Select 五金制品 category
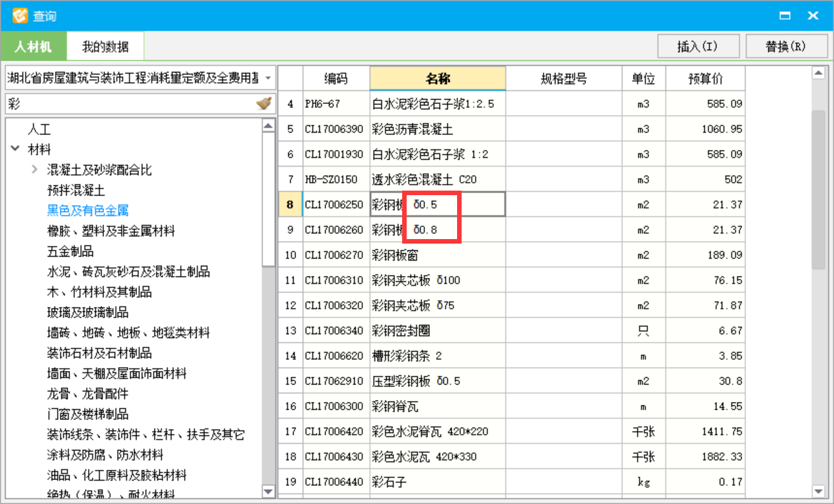Viewport: 834px width, 504px height. tap(70, 251)
